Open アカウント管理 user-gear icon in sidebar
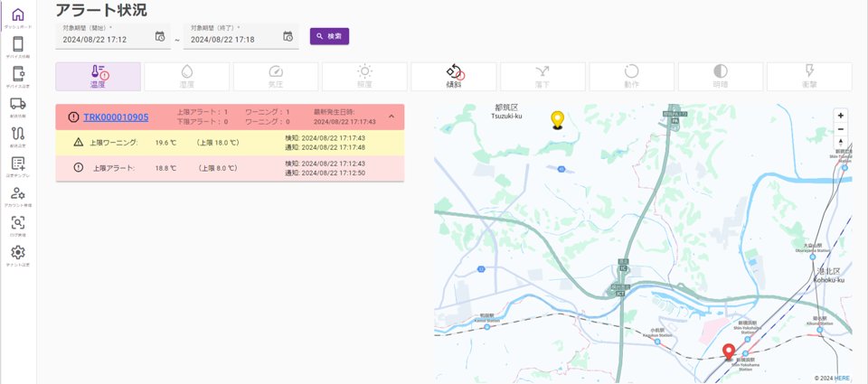Viewport: 868px width, 384px height. coord(18,193)
